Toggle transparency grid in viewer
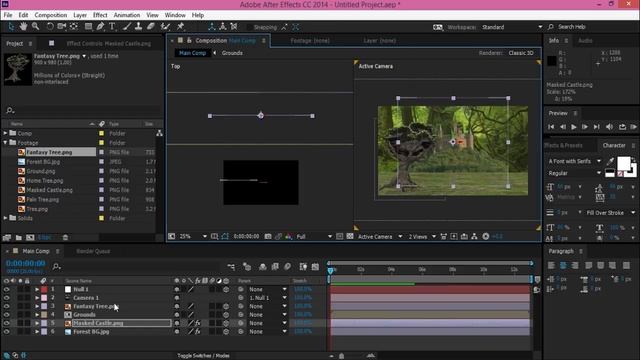Viewport: 640px width, 360px height. [x=350, y=236]
